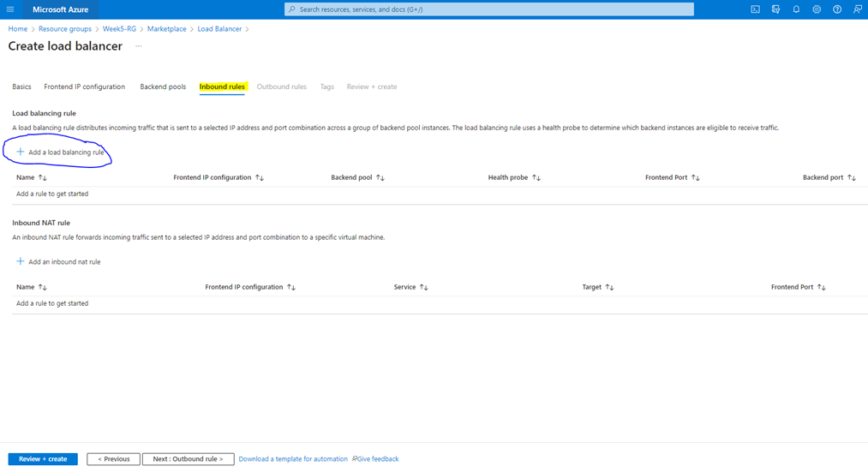868x472 pixels.
Task: Go to Resource groups breadcrumb
Action: (65, 29)
